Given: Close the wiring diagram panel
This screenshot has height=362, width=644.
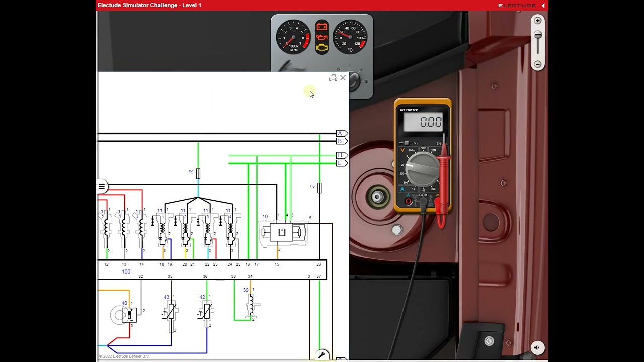Looking at the screenshot, I should coord(343,78).
